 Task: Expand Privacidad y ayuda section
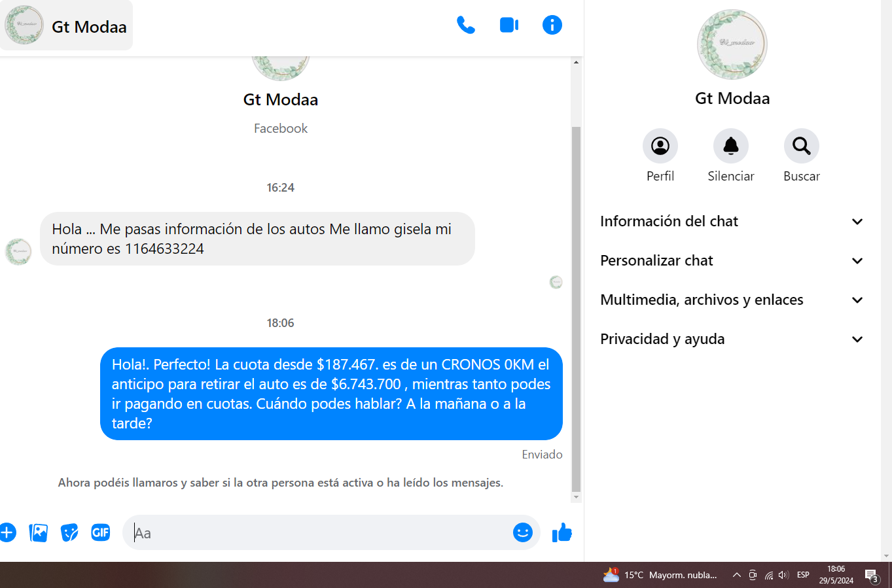coord(732,339)
